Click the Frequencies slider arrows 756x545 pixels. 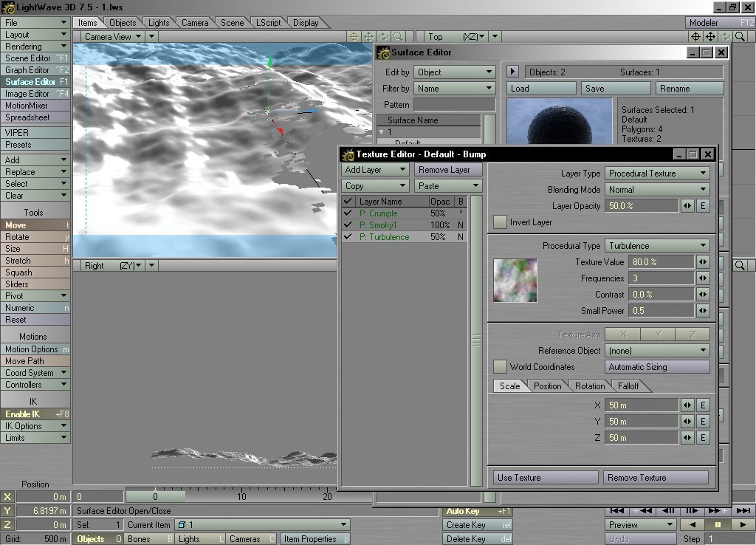tap(703, 278)
